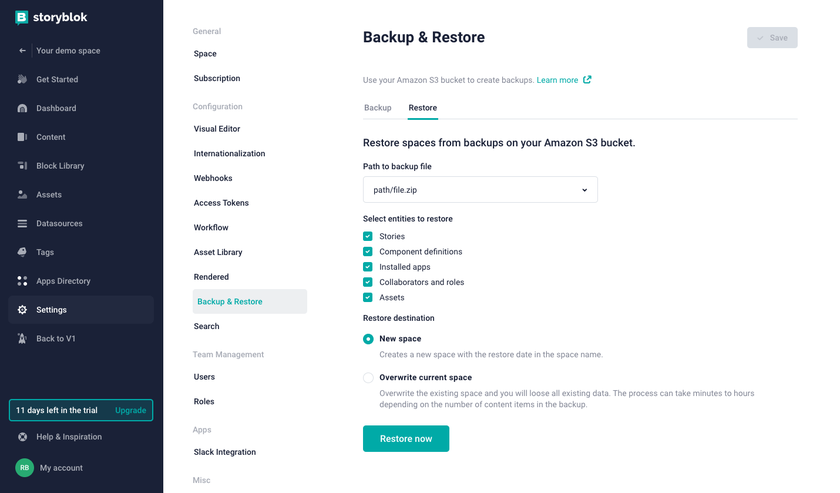Open the Access Tokens settings page

(x=221, y=203)
